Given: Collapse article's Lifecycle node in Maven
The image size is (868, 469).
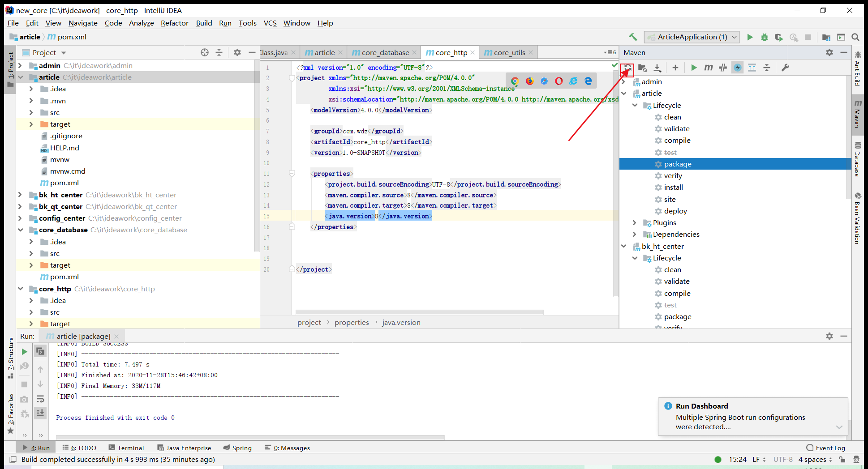Looking at the screenshot, I should tap(635, 105).
